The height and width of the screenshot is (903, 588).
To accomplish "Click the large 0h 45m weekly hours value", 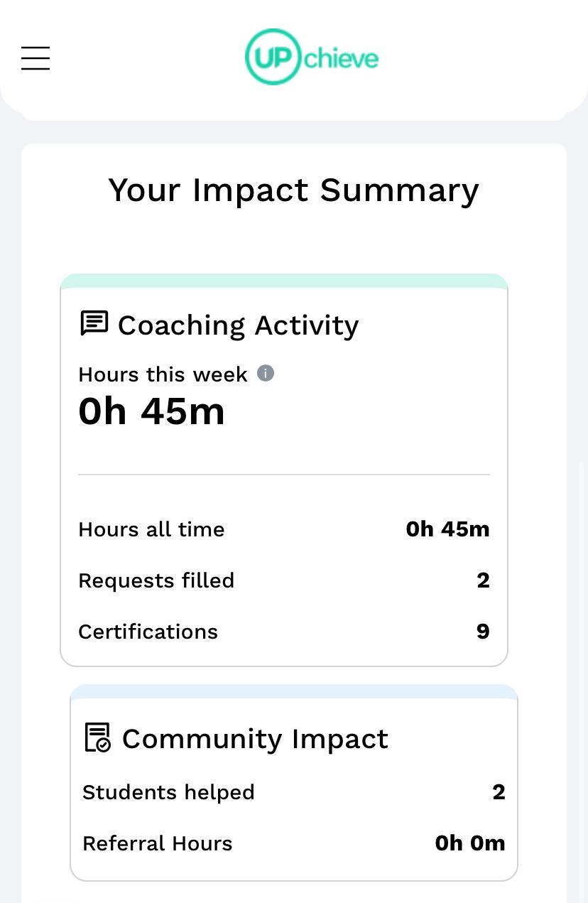I will pos(151,411).
